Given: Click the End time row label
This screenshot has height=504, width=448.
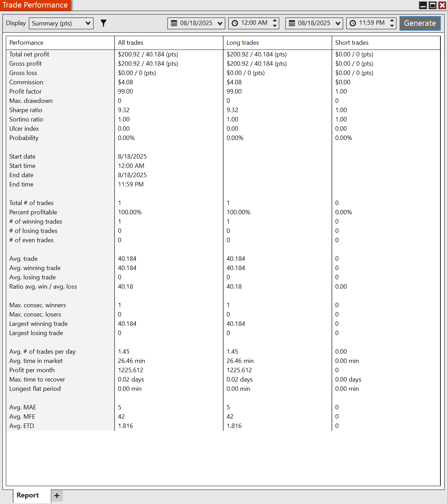Looking at the screenshot, I should point(21,184).
